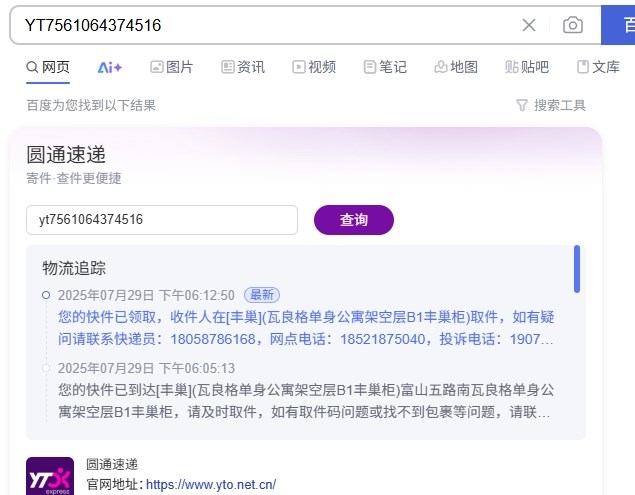Screen dimensions: 635x495
Task: Click the entry text 您的快件已到达[丰巢]
Action: [305, 401]
